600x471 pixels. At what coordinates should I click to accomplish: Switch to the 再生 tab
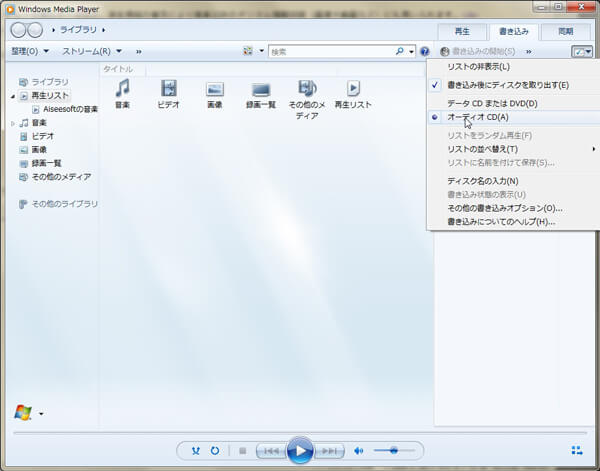[x=462, y=32]
